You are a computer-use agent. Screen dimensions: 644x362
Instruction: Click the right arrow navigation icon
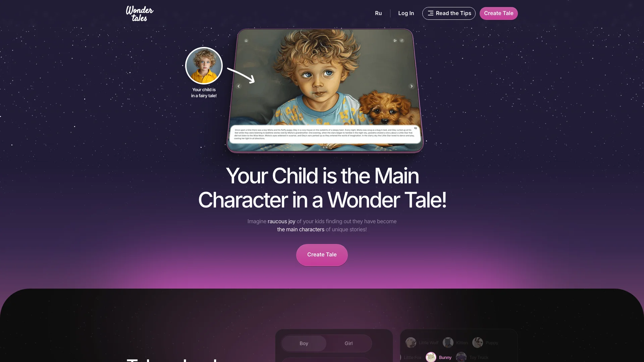click(411, 86)
